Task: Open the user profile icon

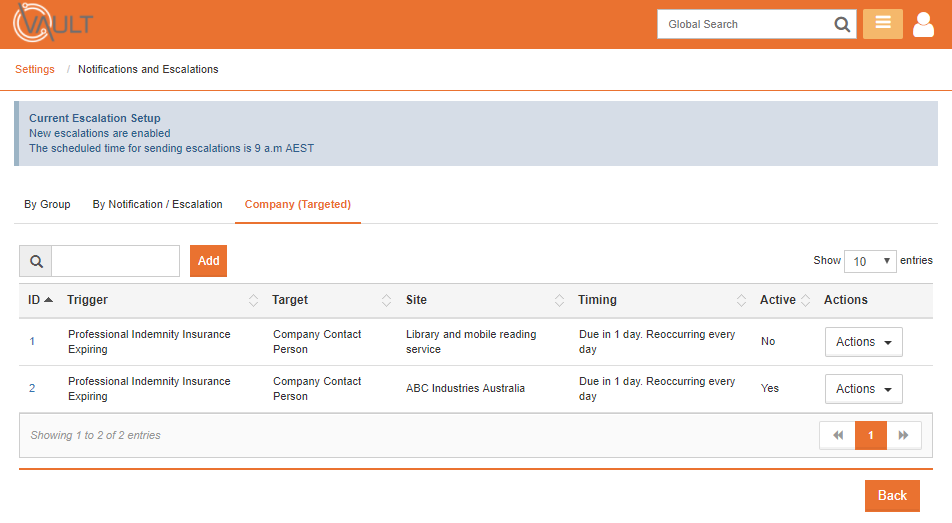Action: 923,24
